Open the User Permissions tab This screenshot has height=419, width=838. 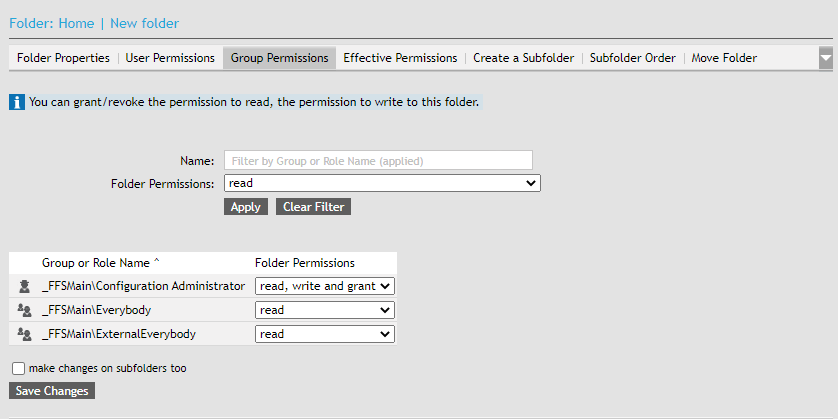click(170, 58)
